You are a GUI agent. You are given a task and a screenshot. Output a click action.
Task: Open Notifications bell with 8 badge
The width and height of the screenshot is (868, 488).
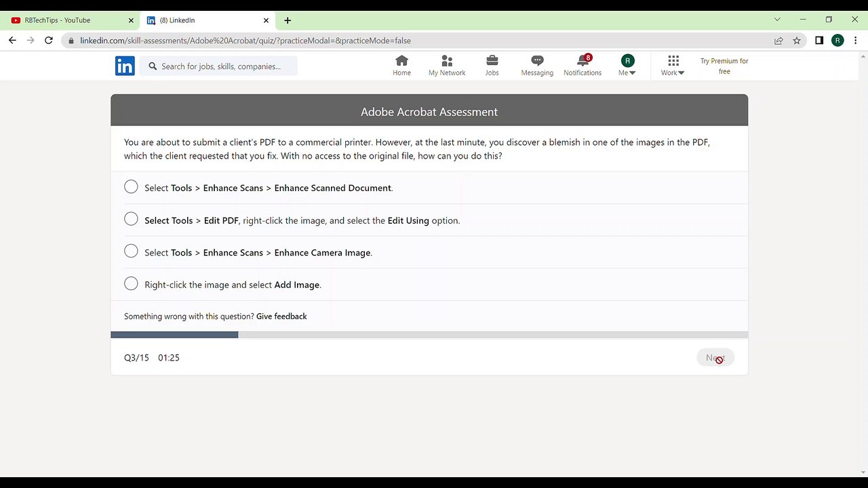(583, 66)
